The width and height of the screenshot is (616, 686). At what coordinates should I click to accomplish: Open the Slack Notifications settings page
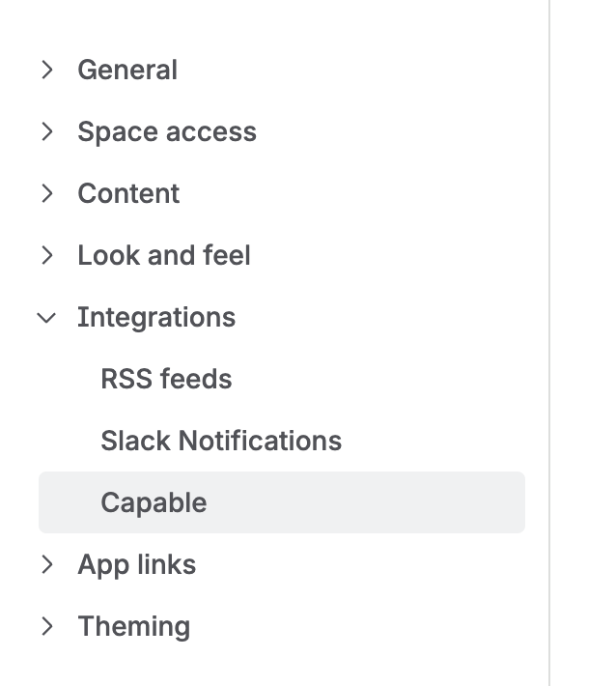pyautogui.click(x=221, y=441)
